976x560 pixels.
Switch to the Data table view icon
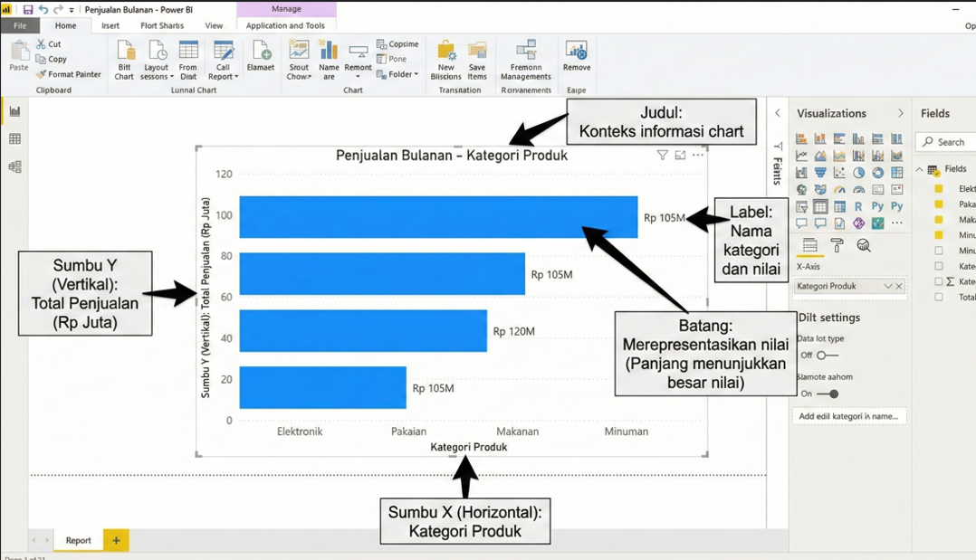click(x=14, y=139)
